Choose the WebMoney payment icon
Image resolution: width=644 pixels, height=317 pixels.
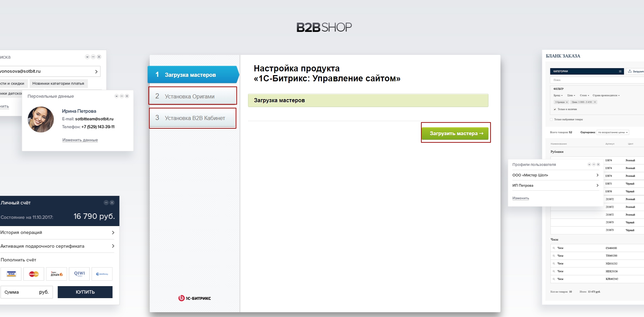[x=102, y=274]
